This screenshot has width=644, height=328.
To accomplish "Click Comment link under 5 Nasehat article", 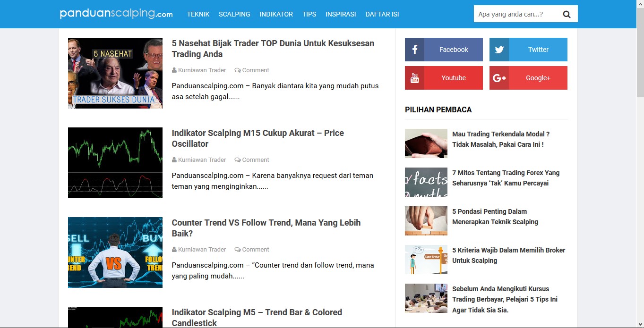I will click(x=256, y=70).
